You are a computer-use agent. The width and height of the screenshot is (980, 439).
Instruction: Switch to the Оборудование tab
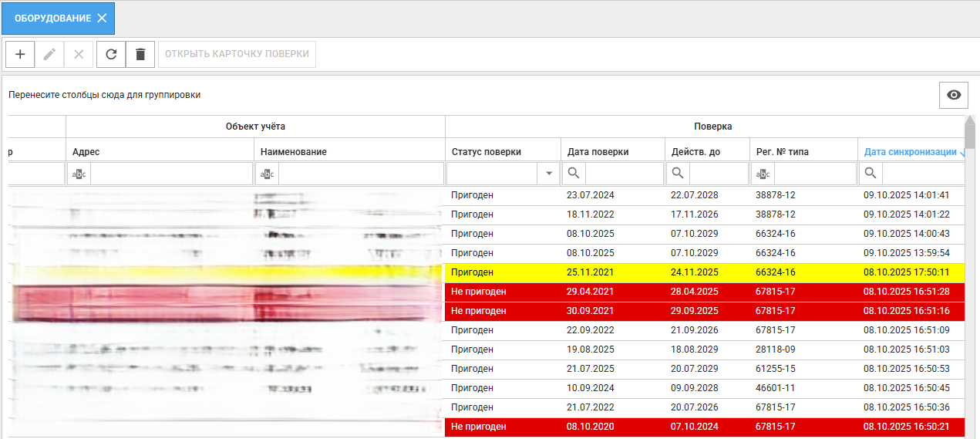click(52, 18)
